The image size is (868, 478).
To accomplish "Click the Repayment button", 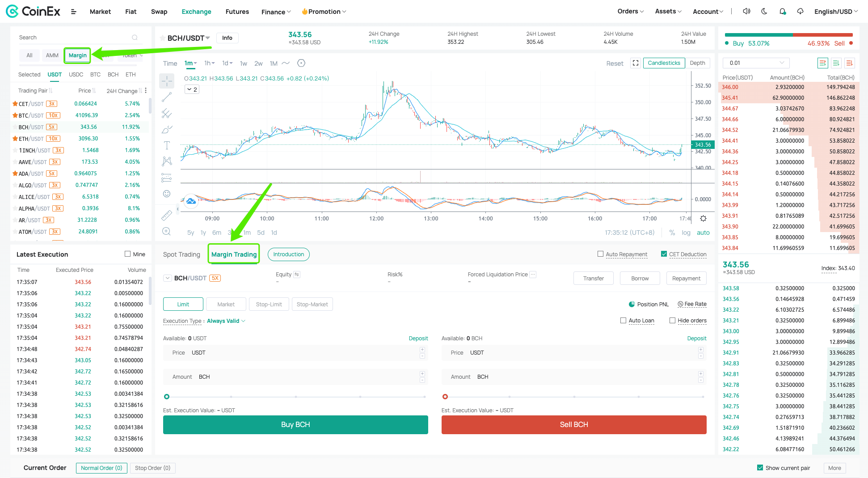I will click(687, 278).
